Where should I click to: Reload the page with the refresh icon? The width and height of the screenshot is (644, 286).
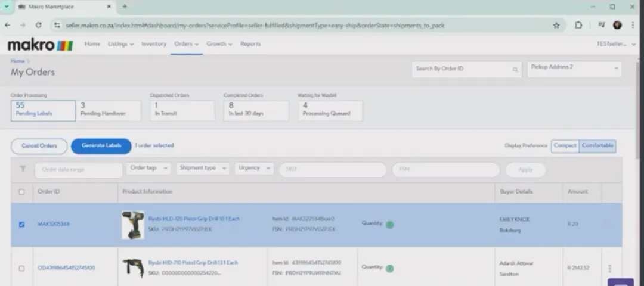pos(38,26)
